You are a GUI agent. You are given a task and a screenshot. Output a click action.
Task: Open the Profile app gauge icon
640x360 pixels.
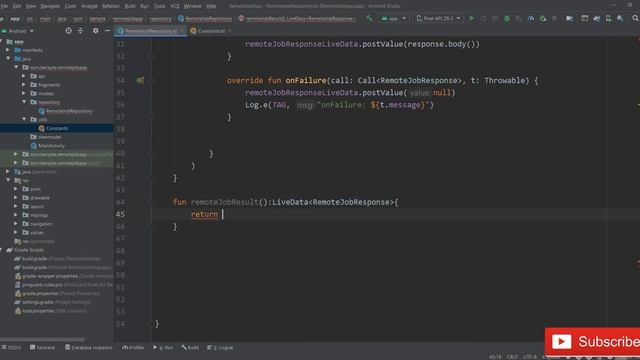tap(531, 18)
